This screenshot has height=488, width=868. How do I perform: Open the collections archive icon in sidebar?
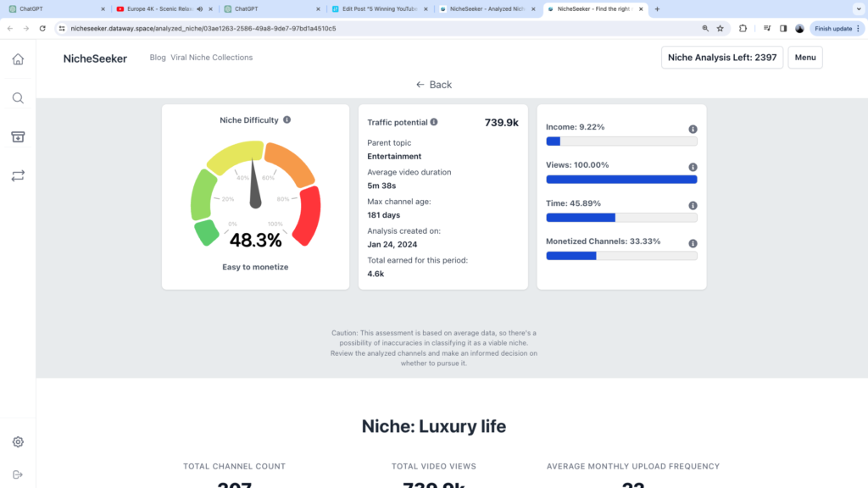point(18,136)
